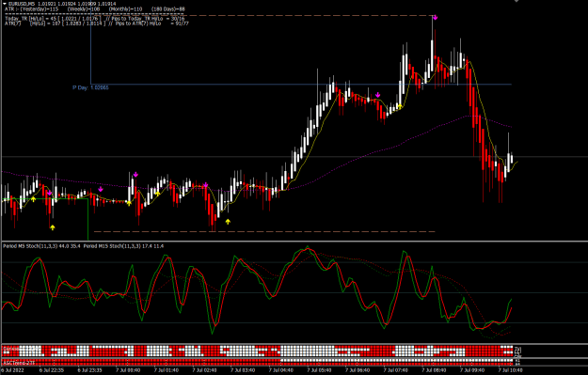
Task: Click the ATR(7) Hi/Lo info line
Action: pos(97,23)
